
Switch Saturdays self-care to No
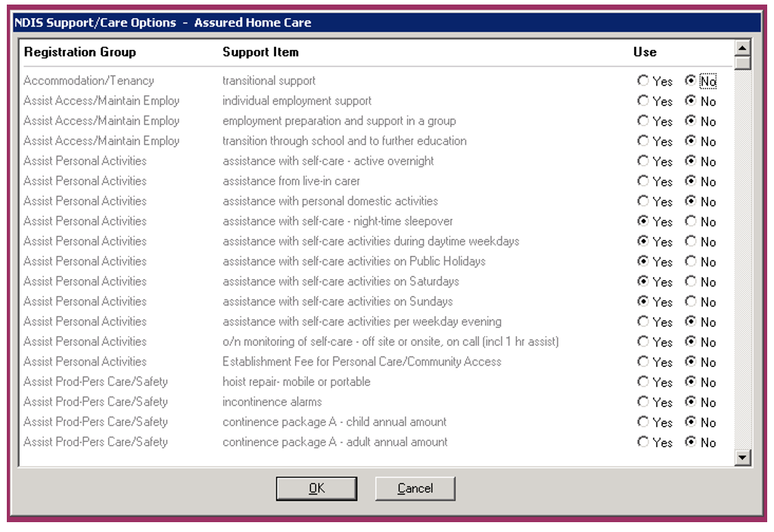point(691,282)
